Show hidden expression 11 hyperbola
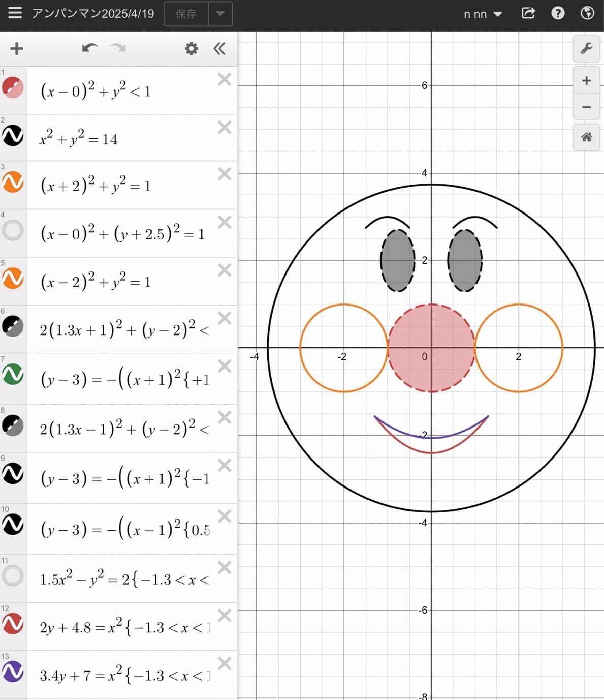 13,576
